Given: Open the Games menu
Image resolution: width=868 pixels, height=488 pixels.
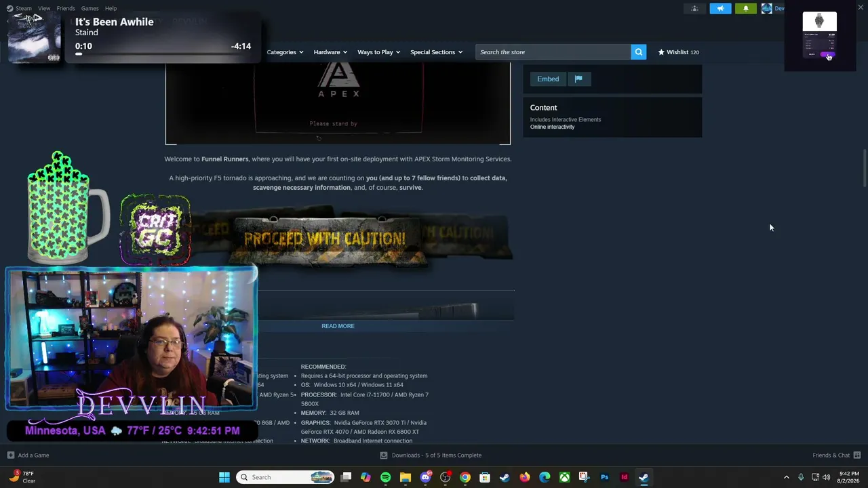Looking at the screenshot, I should [90, 8].
